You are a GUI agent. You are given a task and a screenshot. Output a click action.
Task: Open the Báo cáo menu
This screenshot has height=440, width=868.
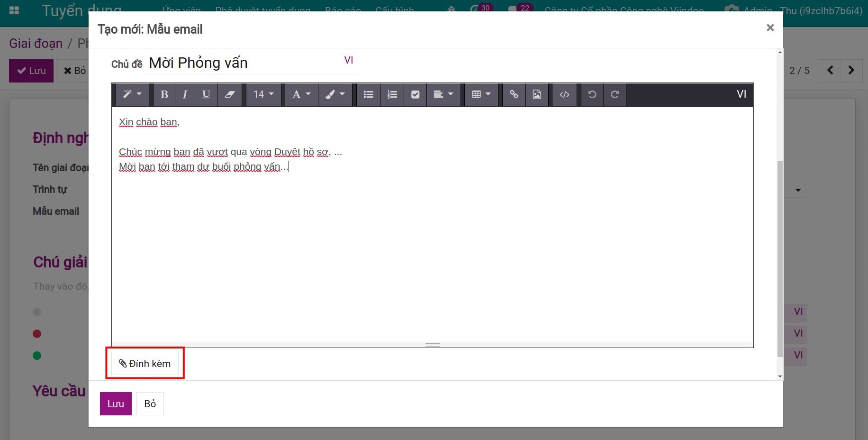coord(343,9)
